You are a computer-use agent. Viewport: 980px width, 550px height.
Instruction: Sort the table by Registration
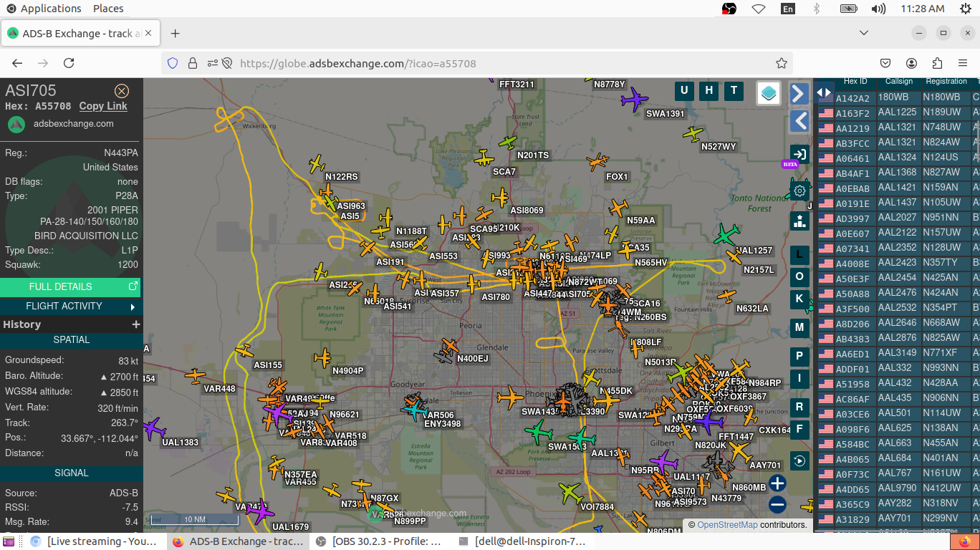click(x=946, y=81)
